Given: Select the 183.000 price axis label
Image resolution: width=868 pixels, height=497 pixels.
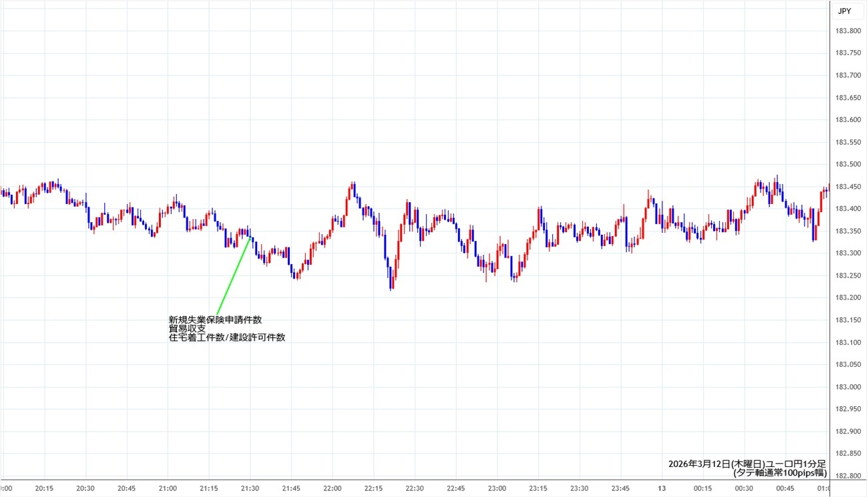Looking at the screenshot, I should coord(847,387).
